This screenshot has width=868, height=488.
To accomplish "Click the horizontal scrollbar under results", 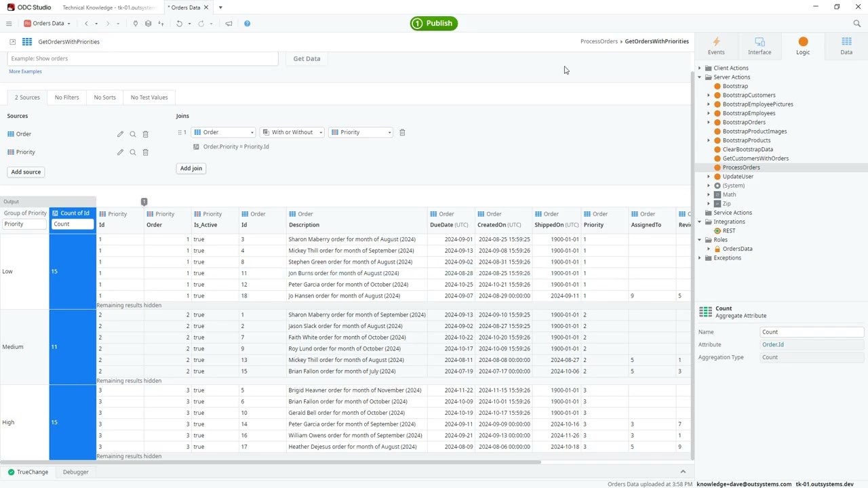I will (x=271, y=463).
